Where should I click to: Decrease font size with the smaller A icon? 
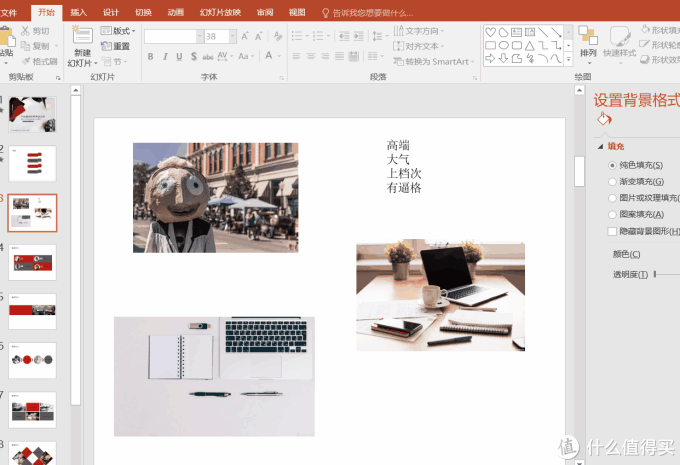coord(258,36)
